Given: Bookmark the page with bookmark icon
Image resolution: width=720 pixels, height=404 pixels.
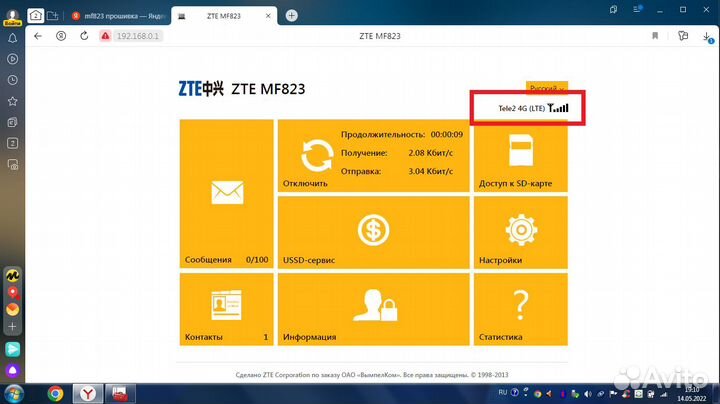Looking at the screenshot, I should point(655,36).
